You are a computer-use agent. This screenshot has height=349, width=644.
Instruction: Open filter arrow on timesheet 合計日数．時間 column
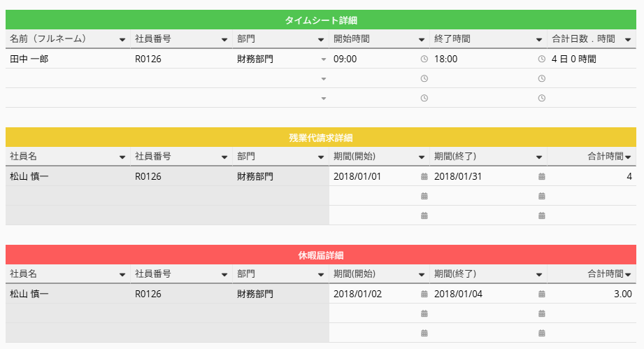pos(628,39)
